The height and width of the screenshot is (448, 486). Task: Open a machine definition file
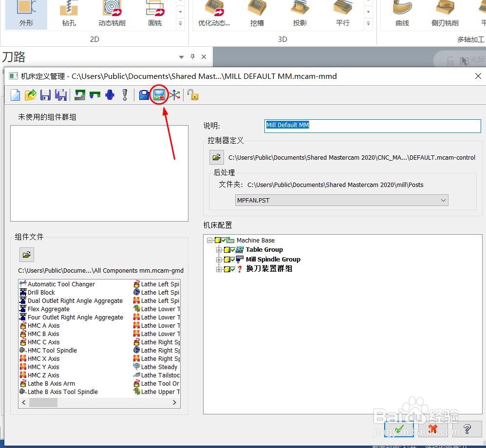[x=30, y=95]
